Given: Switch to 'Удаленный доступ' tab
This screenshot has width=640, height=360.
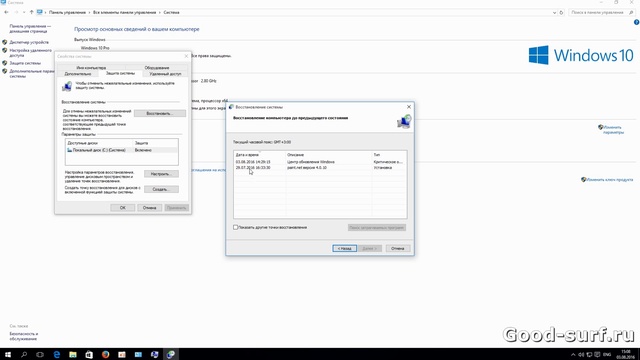Looking at the screenshot, I should click(x=165, y=74).
